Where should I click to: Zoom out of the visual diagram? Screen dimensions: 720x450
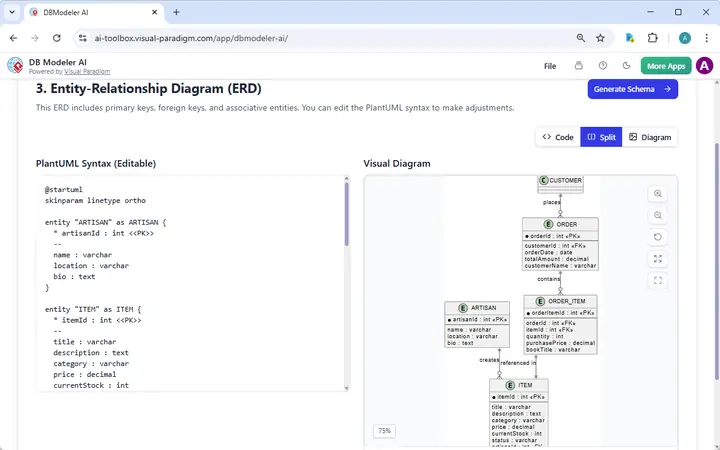click(658, 215)
